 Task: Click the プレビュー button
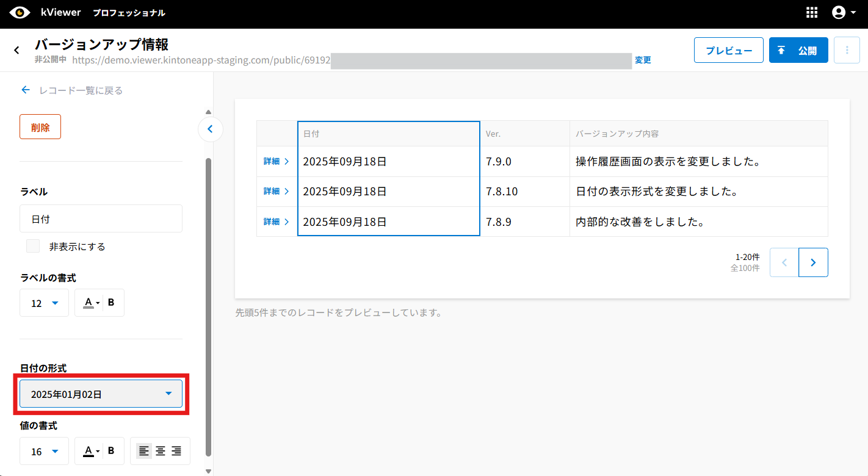coord(728,50)
